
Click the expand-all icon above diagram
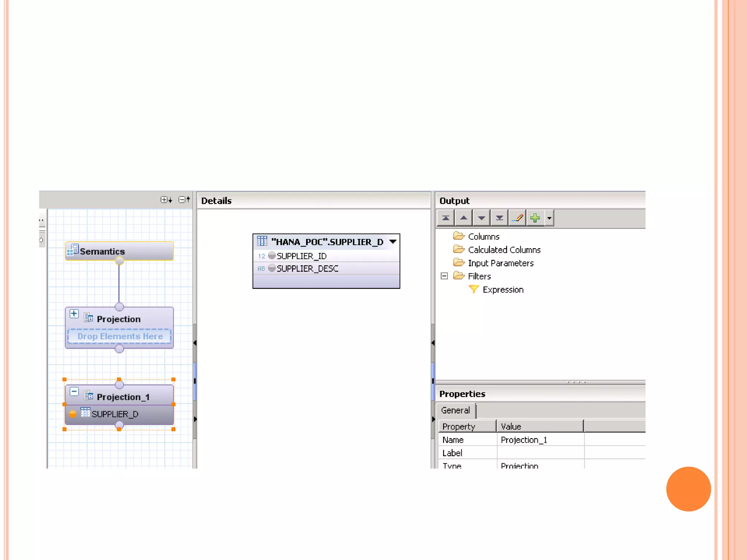point(166,200)
